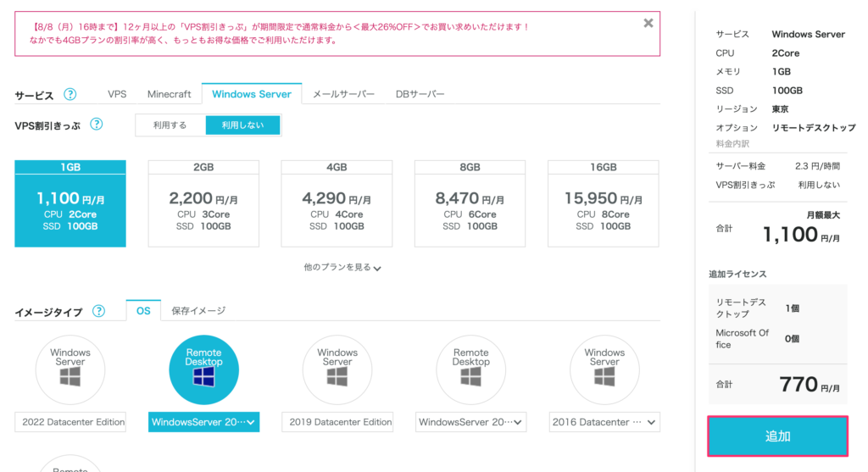Viewport: 868px width, 472px height.
Task: Select Windows Server 2022 Datacenter icon
Action: (x=70, y=369)
